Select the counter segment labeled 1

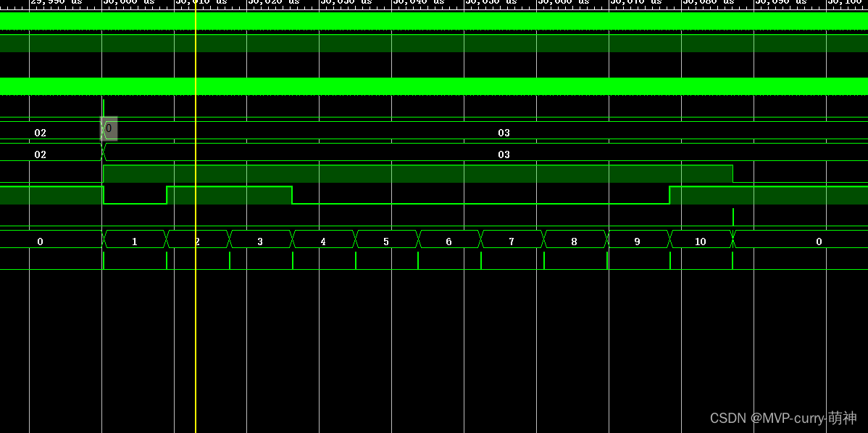pos(133,240)
